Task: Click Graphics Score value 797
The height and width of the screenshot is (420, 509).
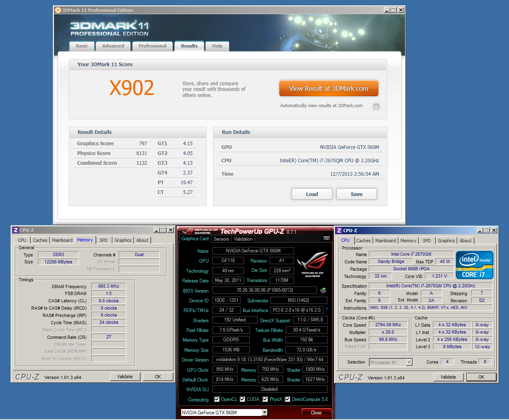Action: click(143, 144)
